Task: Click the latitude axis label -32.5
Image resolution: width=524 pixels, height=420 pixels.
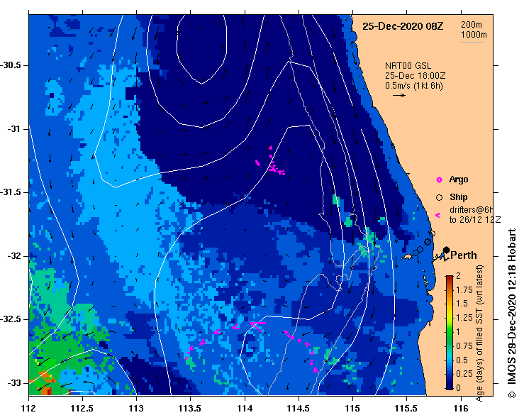Action: pos(11,319)
